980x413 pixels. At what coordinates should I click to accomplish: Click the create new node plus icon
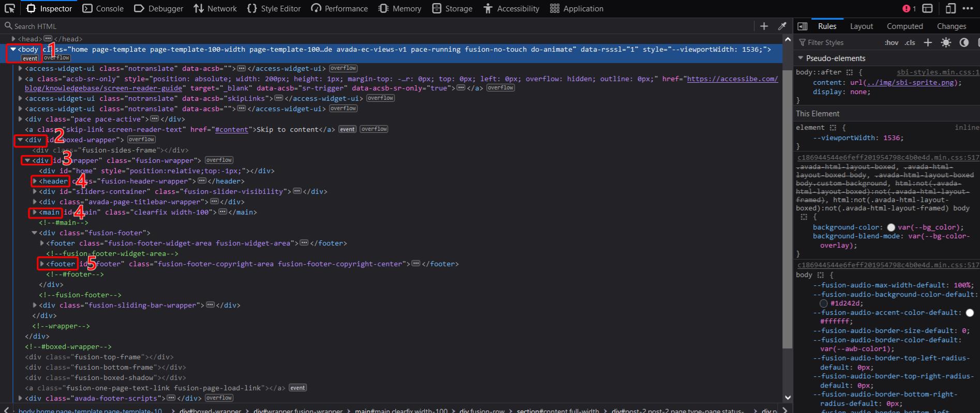pos(764,26)
